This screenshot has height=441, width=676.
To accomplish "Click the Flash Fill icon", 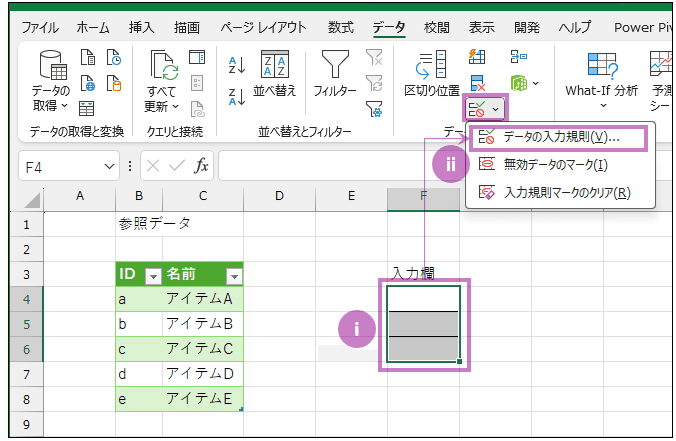I will tap(477, 57).
